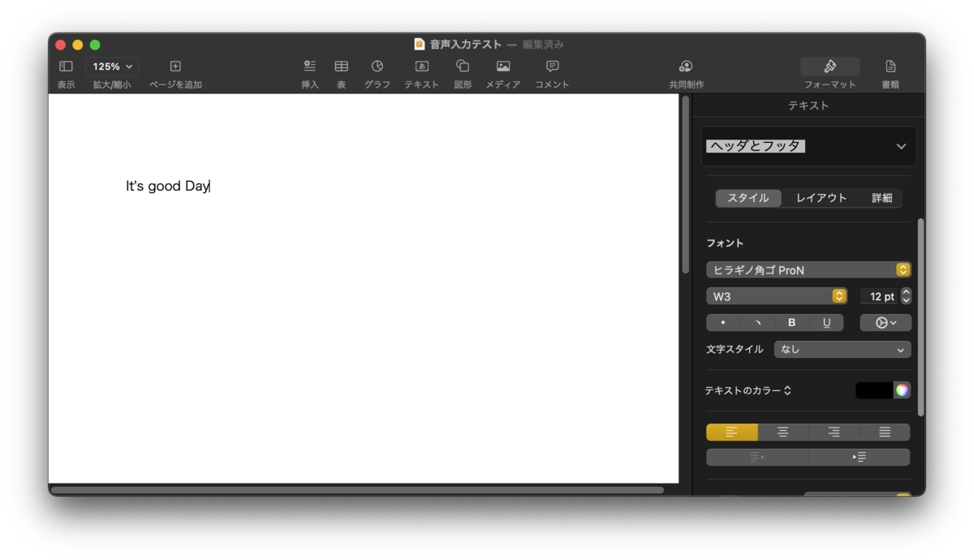The width and height of the screenshot is (974, 560).
Task: Click the text "It's good Day"
Action: [167, 186]
